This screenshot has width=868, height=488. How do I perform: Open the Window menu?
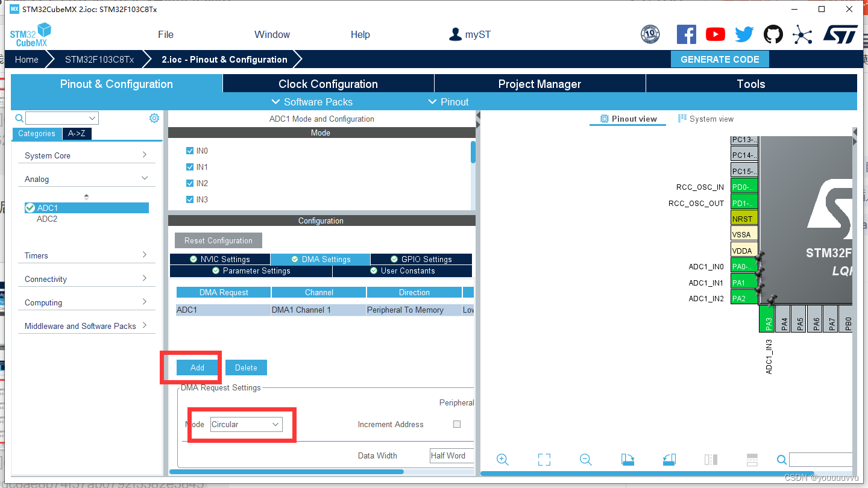coord(272,34)
